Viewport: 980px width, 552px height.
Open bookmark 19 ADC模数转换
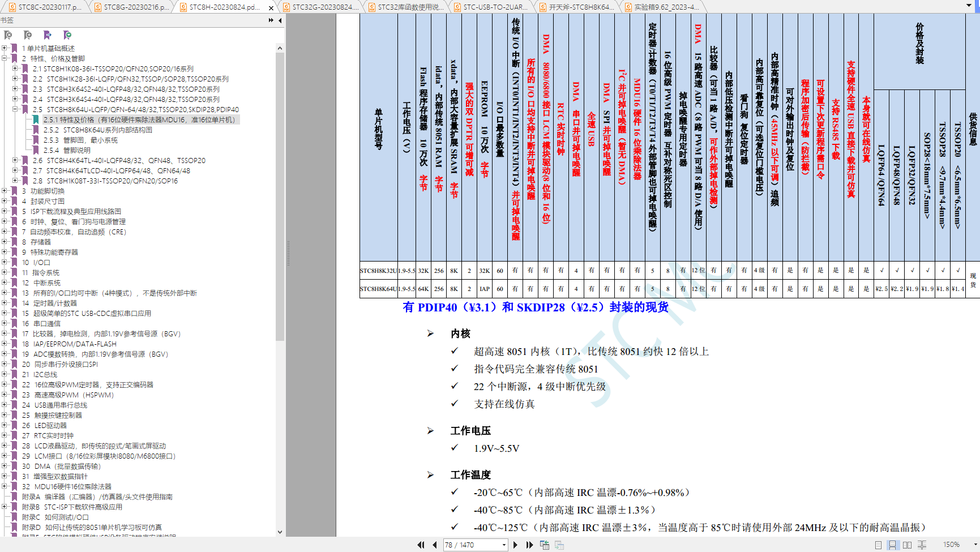(95, 354)
